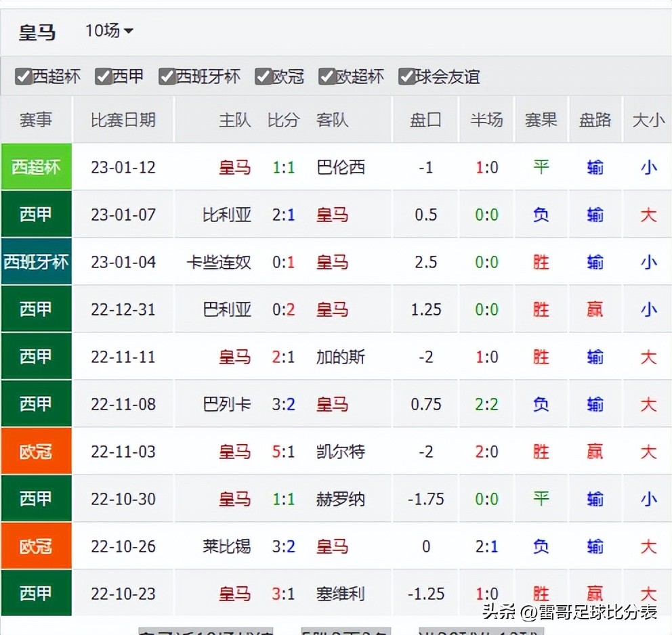
Task: Toggle the 欧超杯 filter checkbox
Action: click(x=329, y=76)
